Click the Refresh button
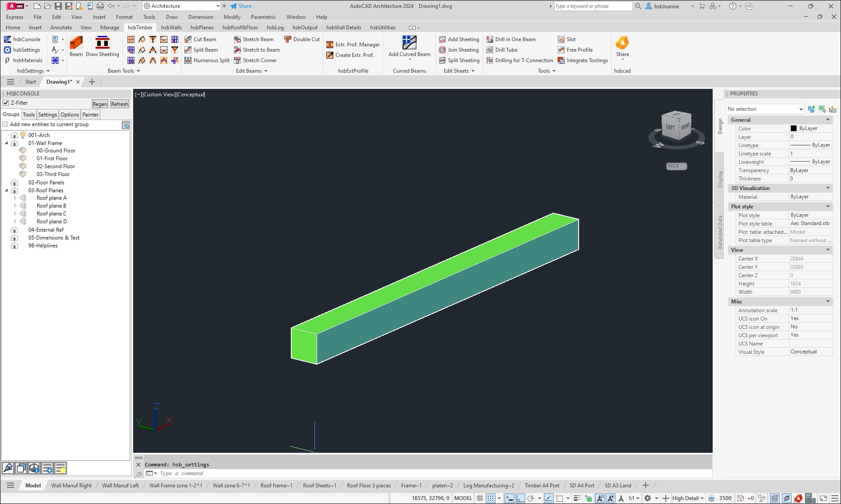 pyautogui.click(x=120, y=104)
